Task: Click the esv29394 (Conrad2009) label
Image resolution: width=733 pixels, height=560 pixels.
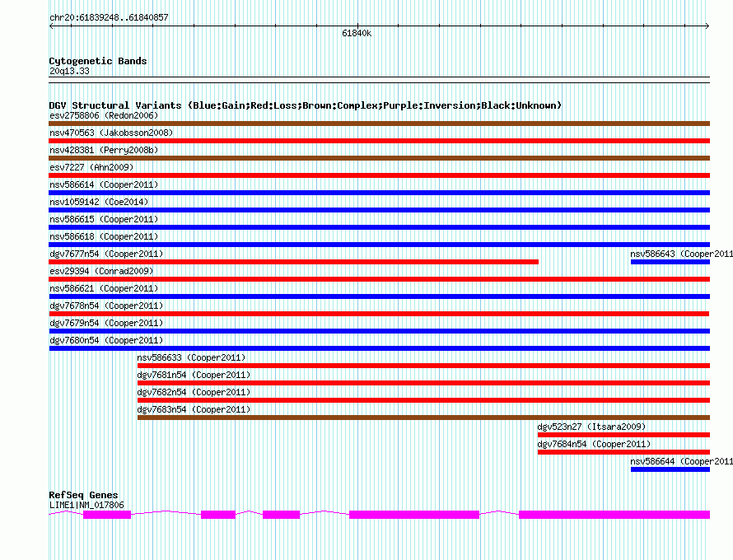Action: point(101,271)
